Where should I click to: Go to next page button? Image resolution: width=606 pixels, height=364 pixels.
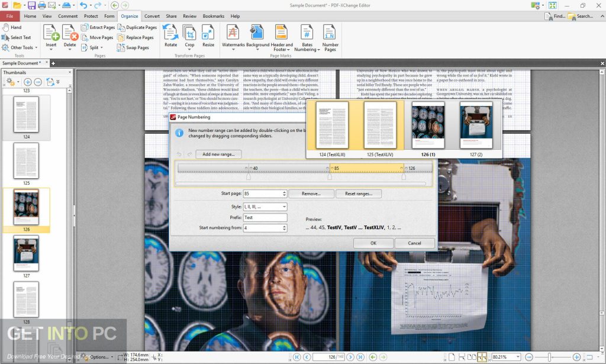tap(350, 357)
